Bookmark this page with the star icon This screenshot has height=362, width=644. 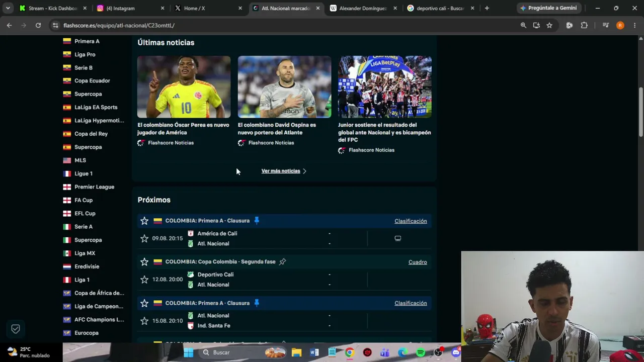click(549, 25)
